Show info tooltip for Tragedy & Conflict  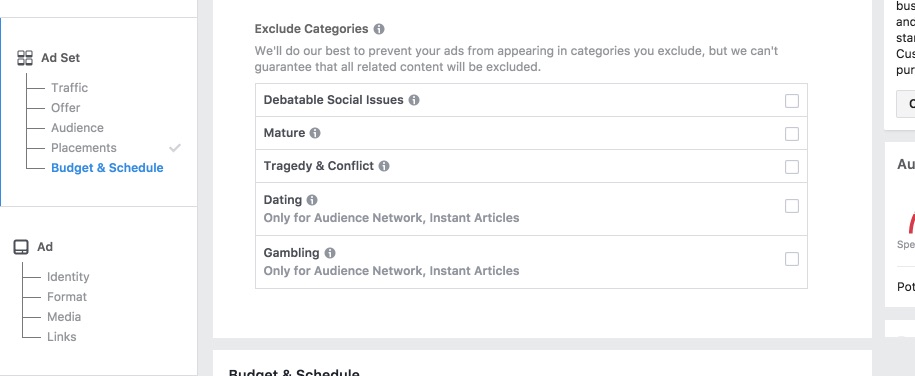point(384,166)
